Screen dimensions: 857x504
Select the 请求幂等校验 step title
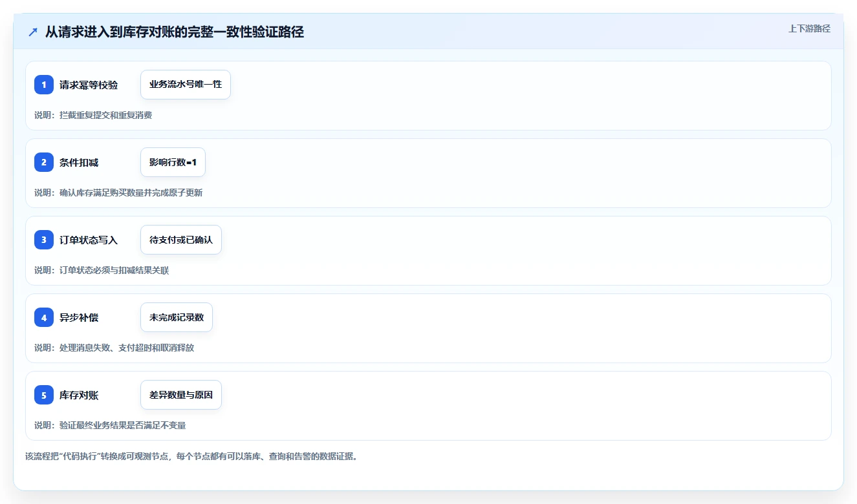click(89, 85)
